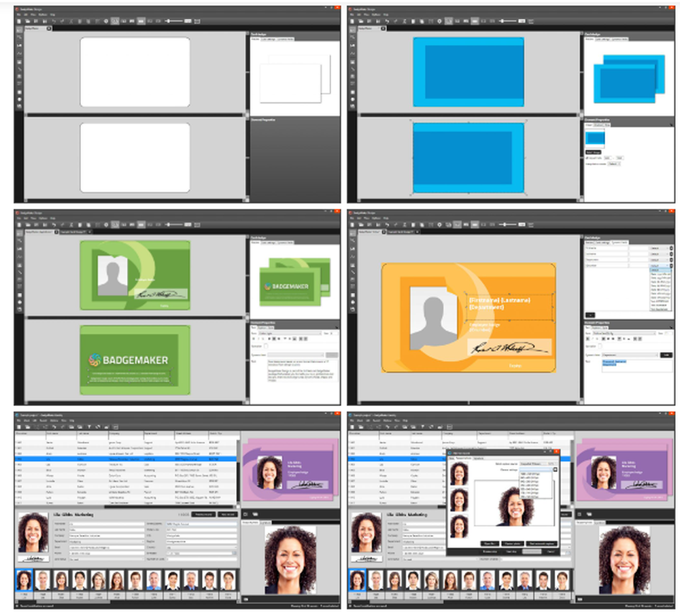This screenshot has height=616, width=680.
Task: Select the lower blue card on the canvas
Action: point(469,157)
